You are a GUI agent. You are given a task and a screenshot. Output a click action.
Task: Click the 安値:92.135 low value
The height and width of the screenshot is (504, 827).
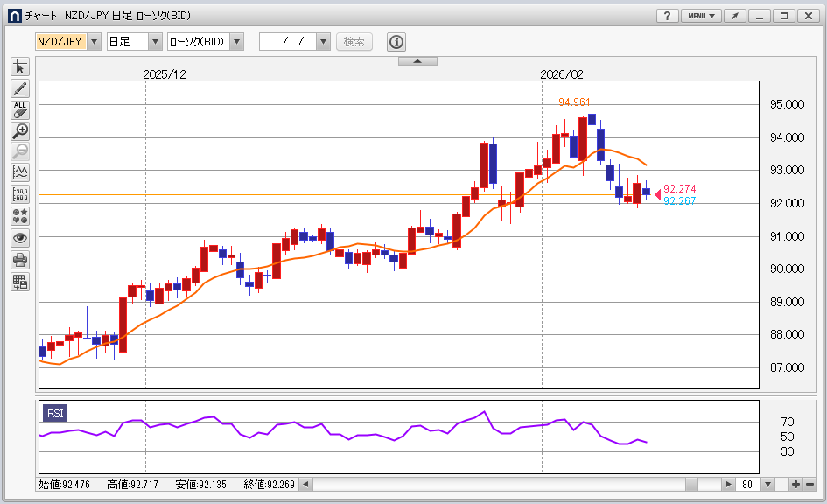[201, 485]
